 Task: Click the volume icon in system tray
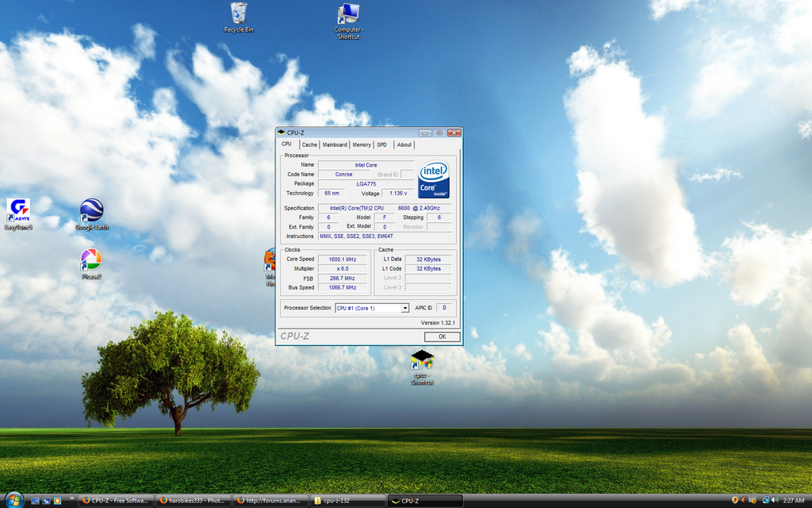pyautogui.click(x=774, y=500)
